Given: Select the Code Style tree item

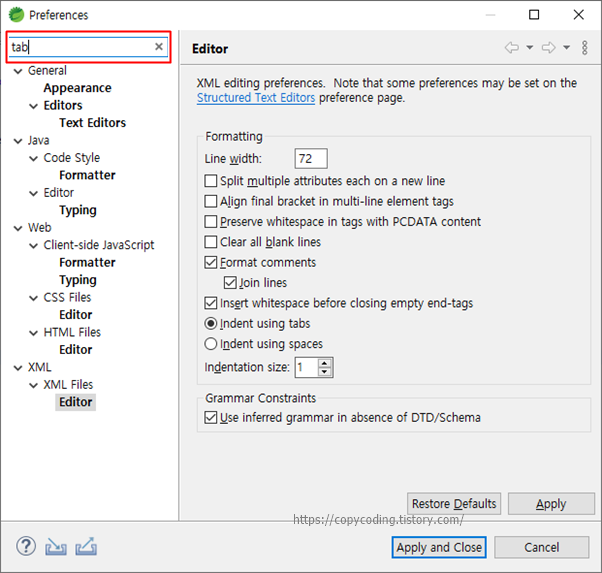Looking at the screenshot, I should (x=72, y=158).
